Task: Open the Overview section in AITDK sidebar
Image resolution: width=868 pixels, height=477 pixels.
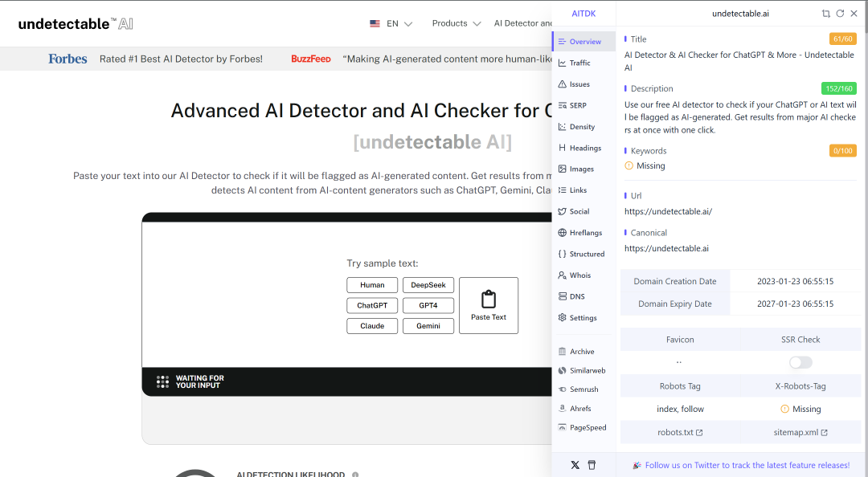Action: tap(584, 42)
